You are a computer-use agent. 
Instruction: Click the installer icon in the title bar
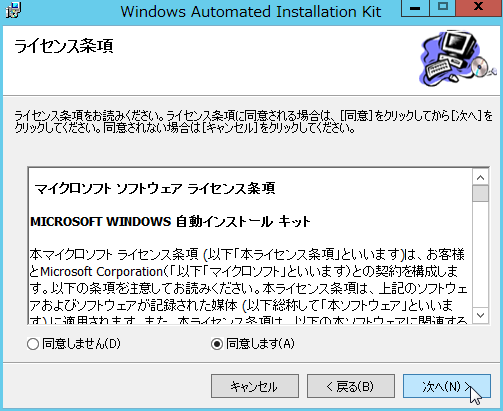14,10
